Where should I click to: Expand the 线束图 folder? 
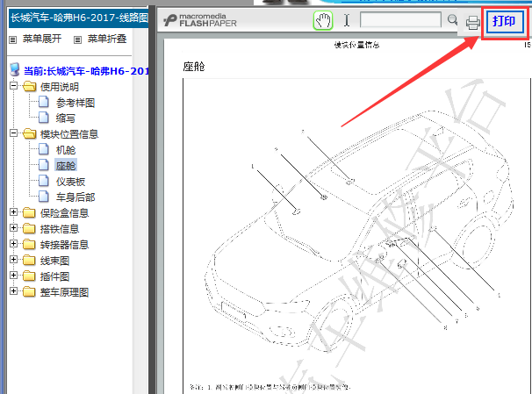[13, 260]
